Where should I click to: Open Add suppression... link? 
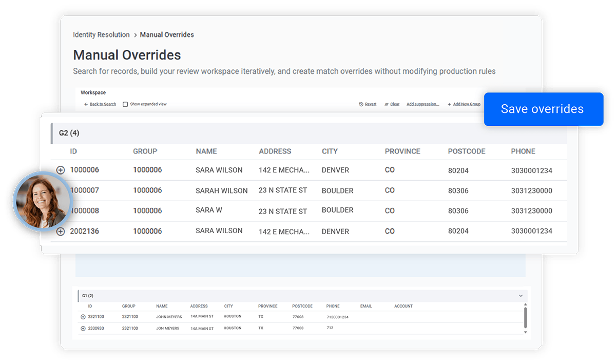tap(423, 104)
